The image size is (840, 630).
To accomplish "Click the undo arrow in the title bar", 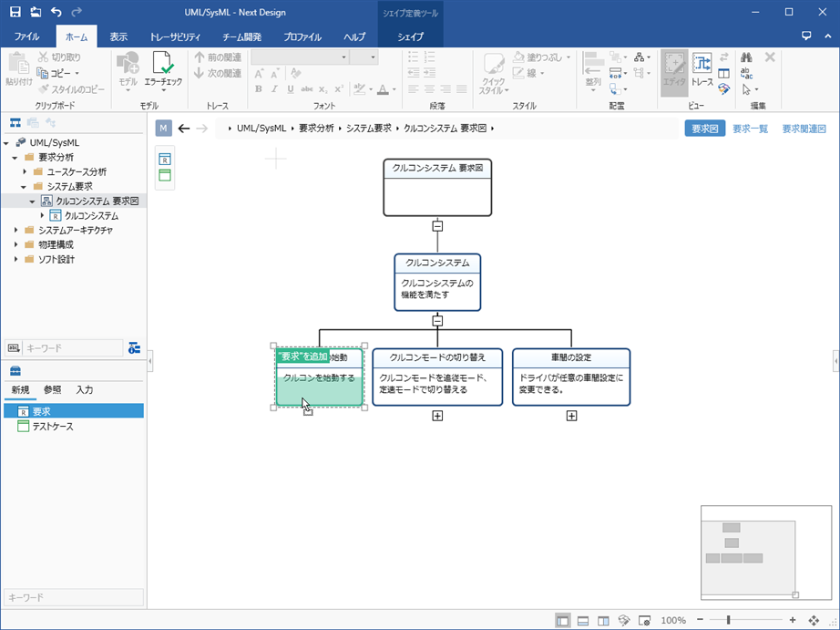I will coord(56,12).
